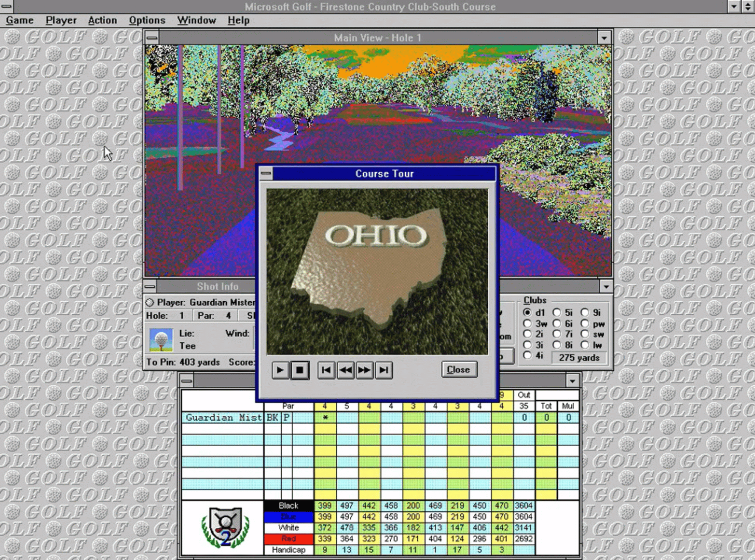Open application control menu box
This screenshot has width=755, height=560.
pos(6,6)
